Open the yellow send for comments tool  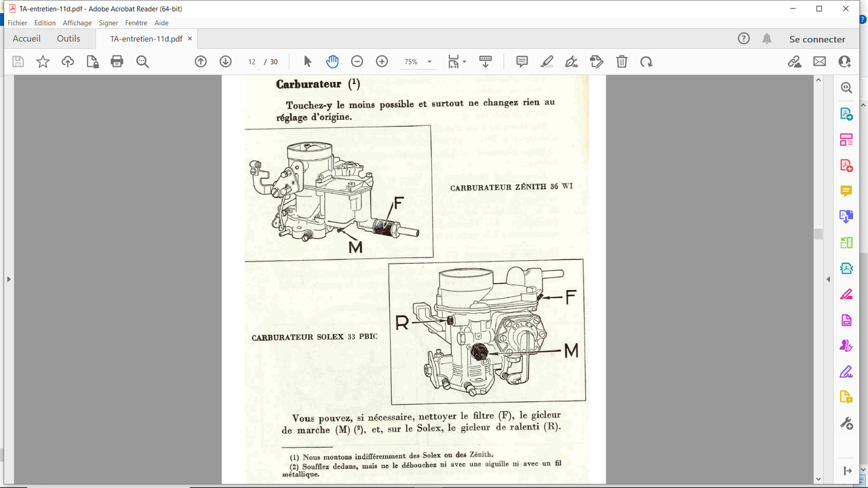pos(846,397)
